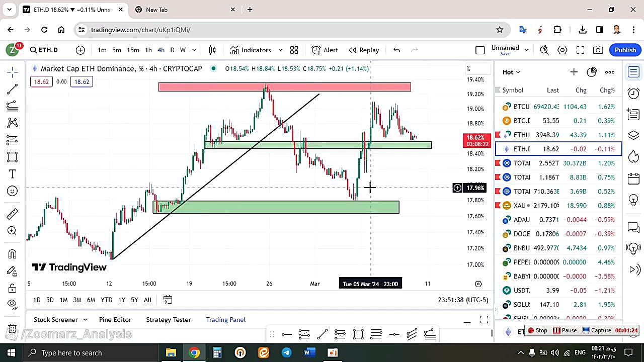Expand the browser tab list chevron
The height and width of the screenshot is (362, 644).
(x=9, y=9)
